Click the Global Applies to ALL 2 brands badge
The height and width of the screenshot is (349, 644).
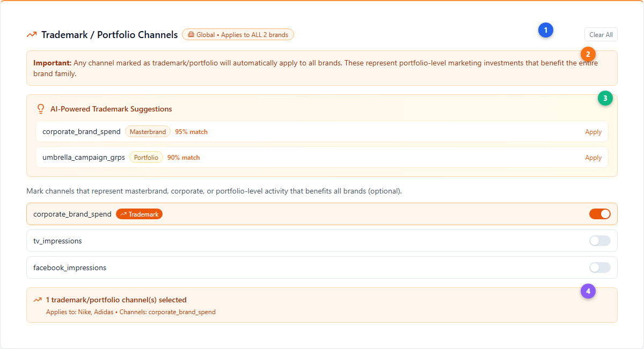(x=238, y=35)
